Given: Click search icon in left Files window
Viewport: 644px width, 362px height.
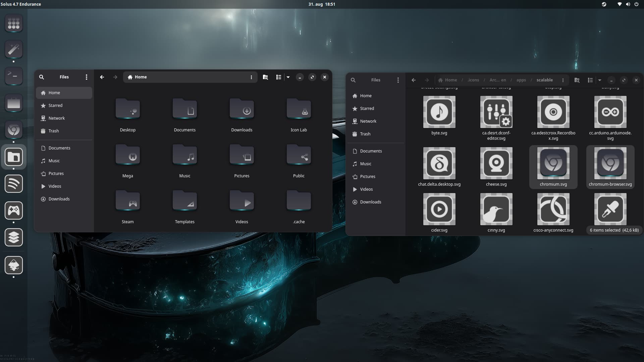Looking at the screenshot, I should 42,77.
